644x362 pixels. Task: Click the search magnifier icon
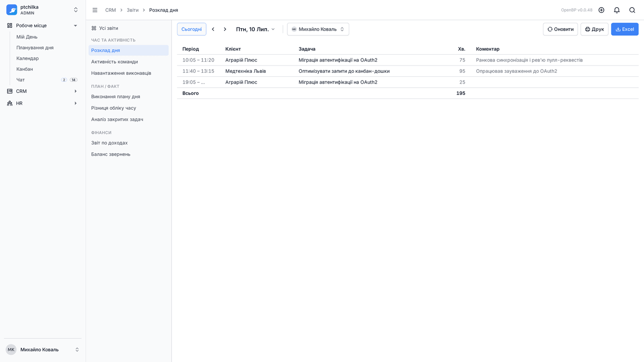tap(632, 10)
